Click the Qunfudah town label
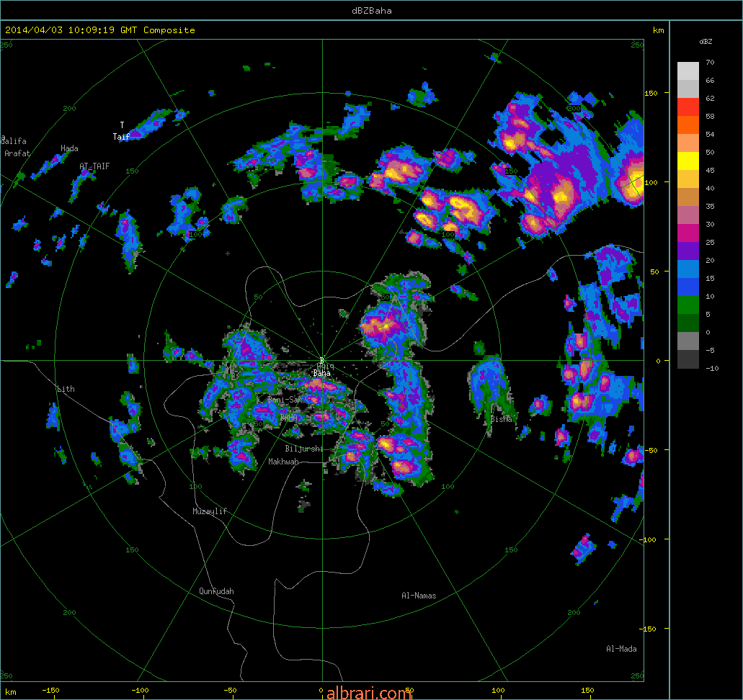 216,591
